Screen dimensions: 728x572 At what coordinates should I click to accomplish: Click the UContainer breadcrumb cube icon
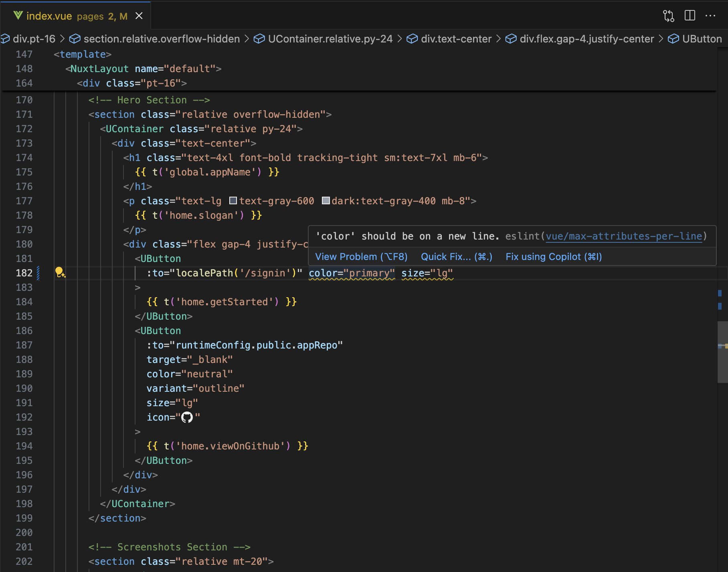pos(259,39)
